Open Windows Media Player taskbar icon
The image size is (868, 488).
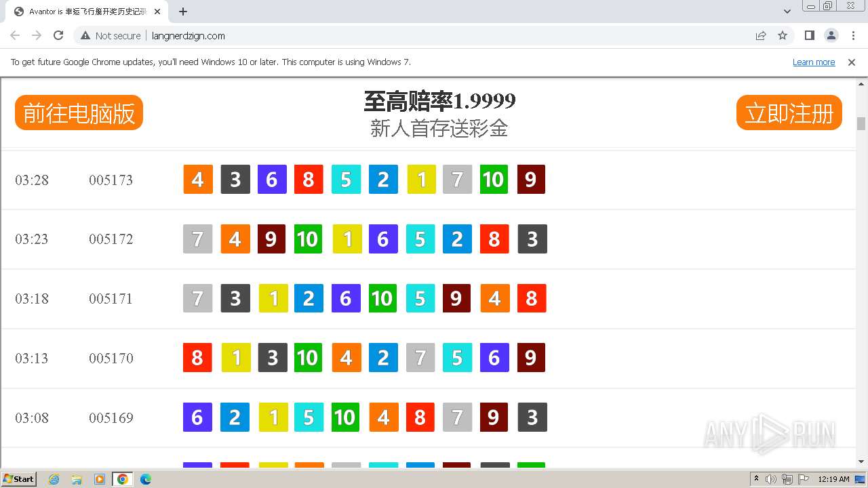pos(100,479)
